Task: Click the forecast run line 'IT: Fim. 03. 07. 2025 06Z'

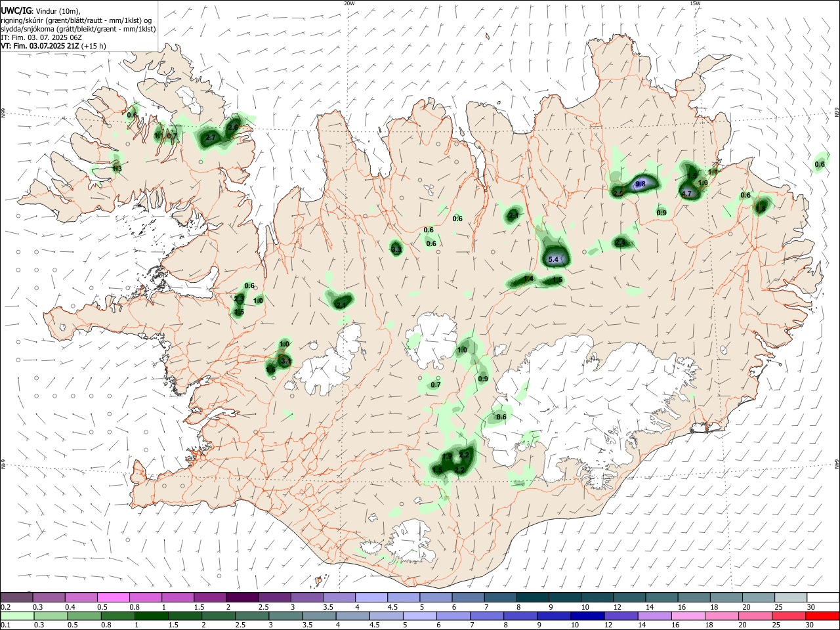Action: [x=41, y=37]
